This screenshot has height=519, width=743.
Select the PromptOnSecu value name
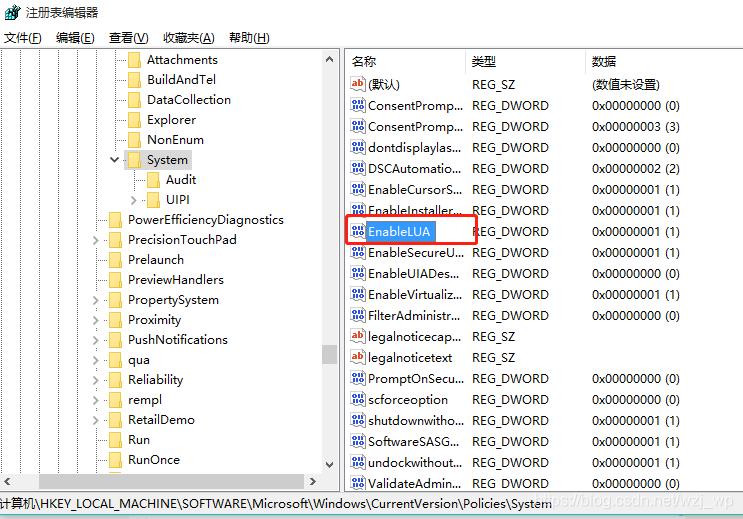click(416, 379)
